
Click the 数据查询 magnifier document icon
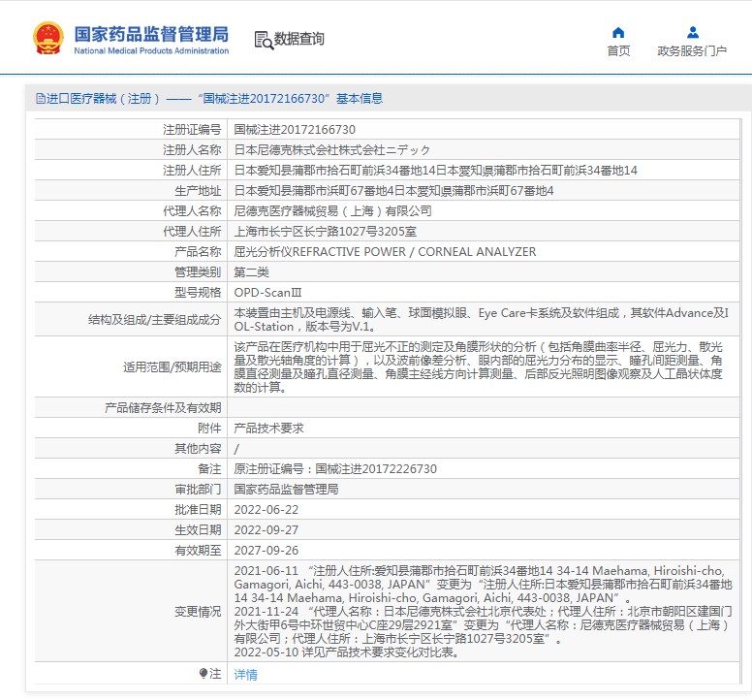pyautogui.click(x=263, y=40)
